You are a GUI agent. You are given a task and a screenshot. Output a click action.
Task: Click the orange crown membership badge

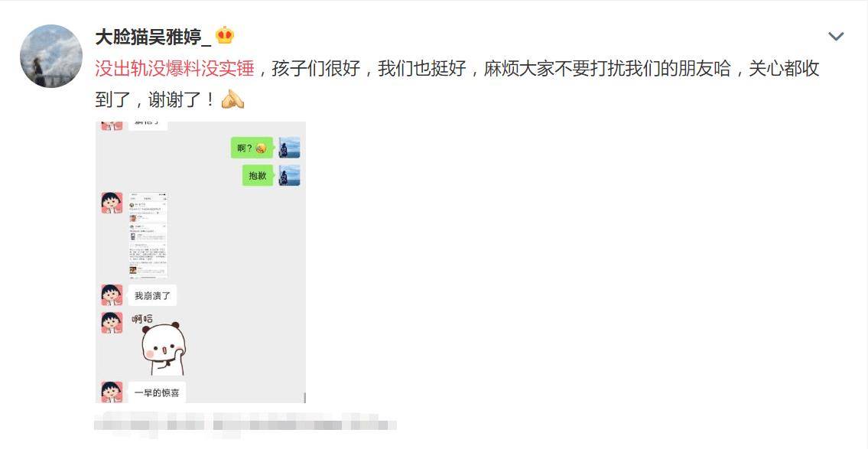coord(225,36)
